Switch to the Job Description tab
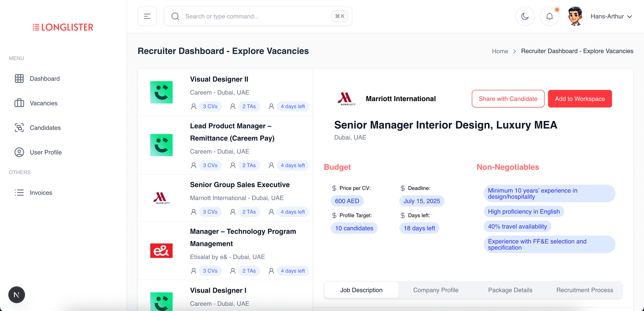This screenshot has height=311, width=644. (x=361, y=290)
